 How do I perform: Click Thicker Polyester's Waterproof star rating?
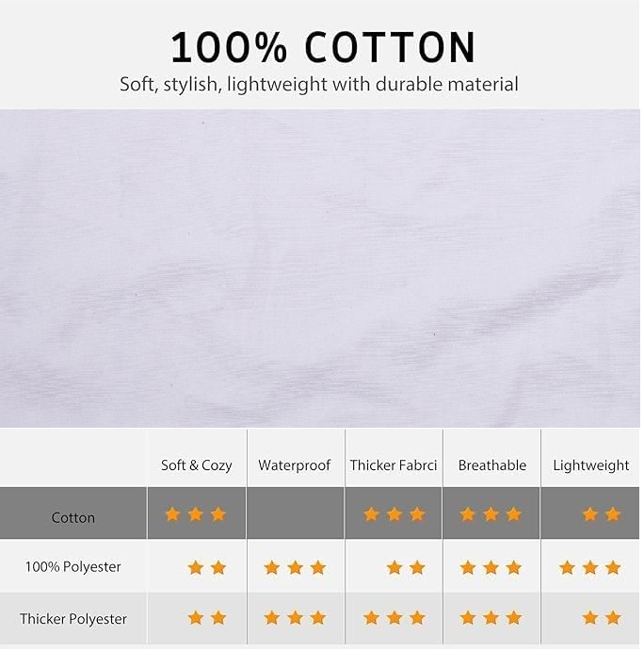click(x=295, y=618)
